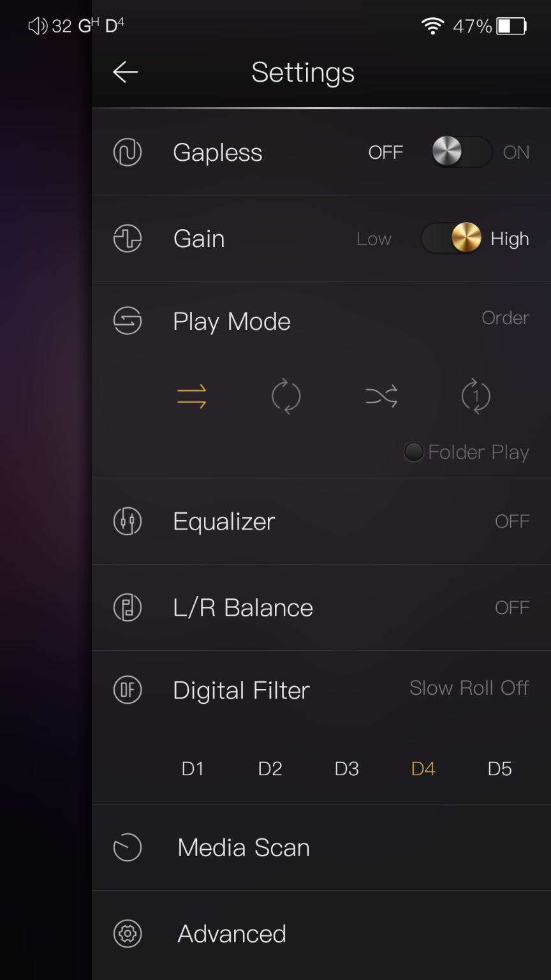Select the order play mode icon
Viewport: 551px width, 980px height.
[x=191, y=396]
